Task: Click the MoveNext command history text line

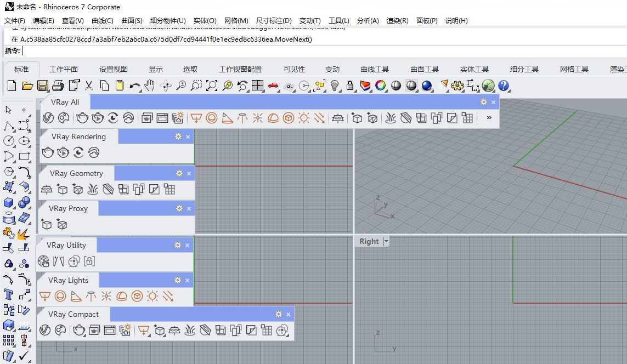Action: (161, 39)
